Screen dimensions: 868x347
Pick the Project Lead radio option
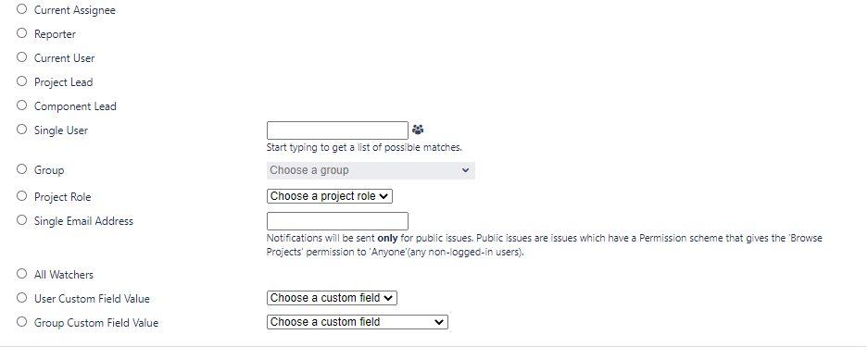coord(21,81)
